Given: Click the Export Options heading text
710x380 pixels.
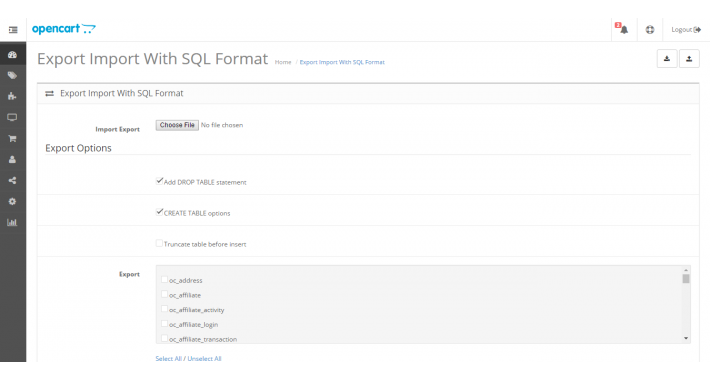Looking at the screenshot, I should click(78, 148).
